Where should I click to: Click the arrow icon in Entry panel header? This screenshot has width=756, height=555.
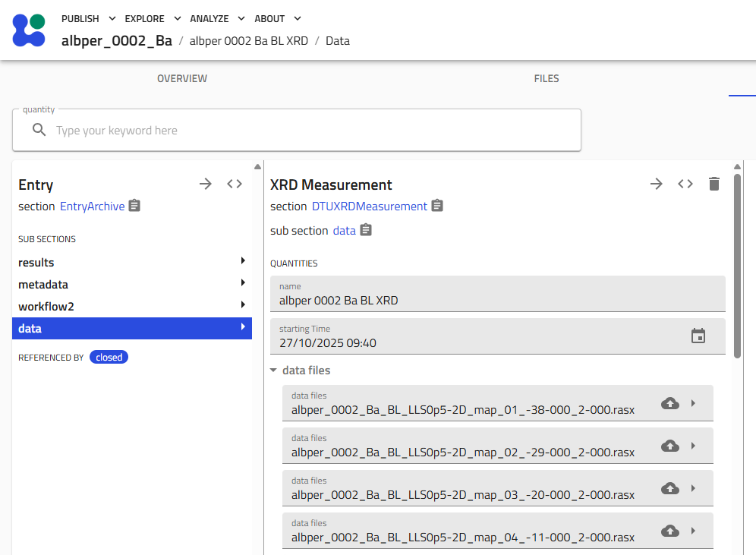[206, 184]
